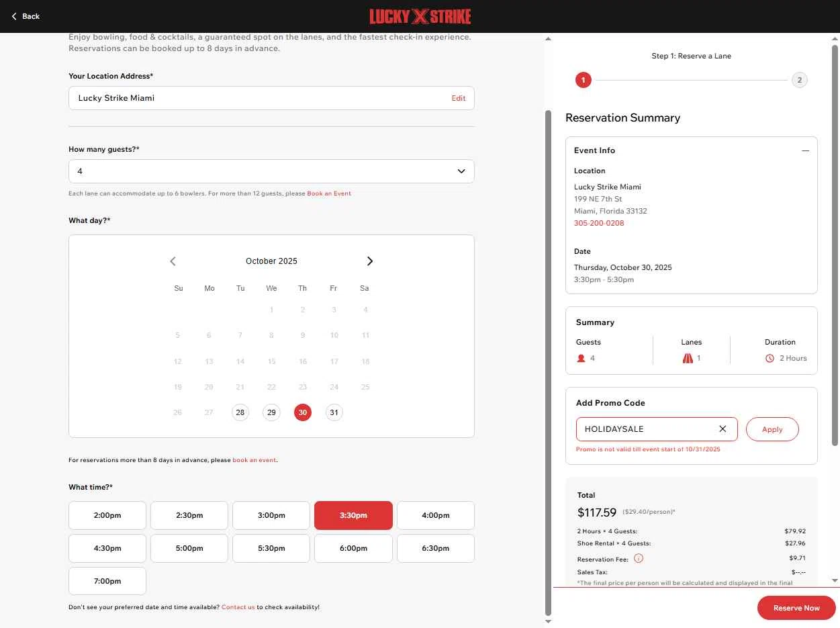Go to the previous month in the calendar
840x628 pixels.
(173, 261)
